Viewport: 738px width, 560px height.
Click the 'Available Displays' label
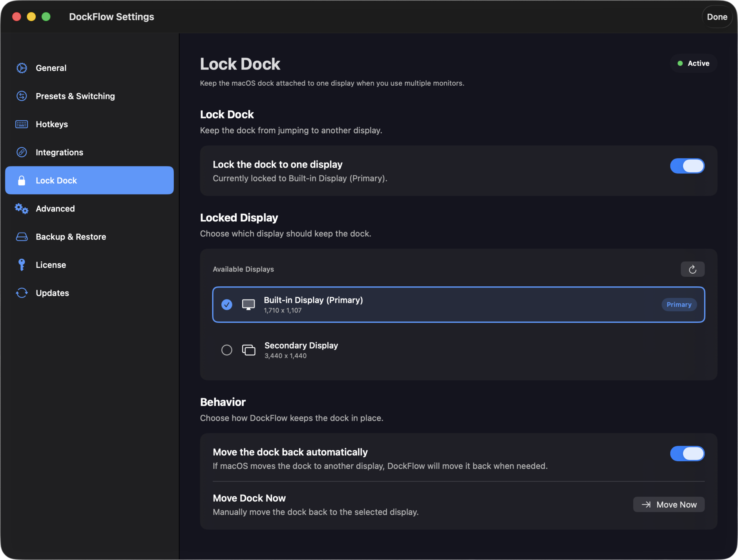243,269
